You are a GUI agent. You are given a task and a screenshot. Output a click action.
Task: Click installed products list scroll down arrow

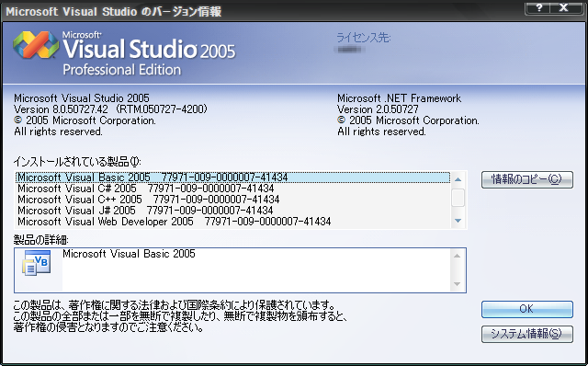click(x=458, y=221)
